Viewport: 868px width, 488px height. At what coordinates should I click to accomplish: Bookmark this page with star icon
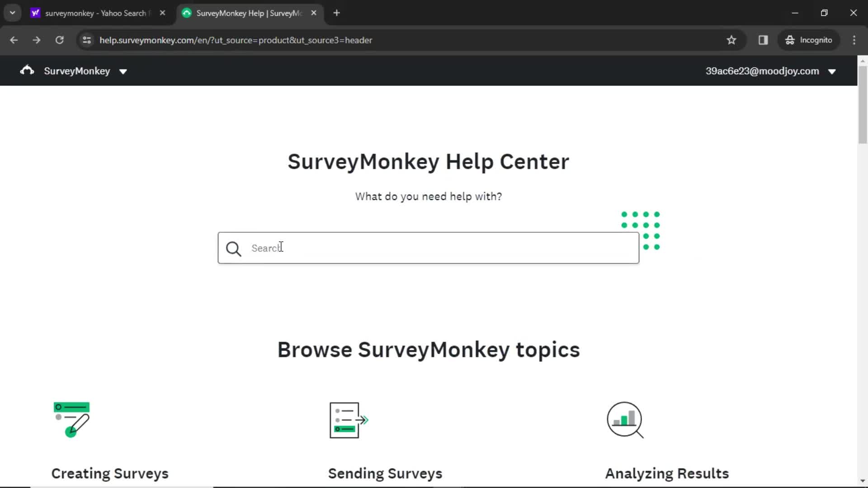click(731, 40)
